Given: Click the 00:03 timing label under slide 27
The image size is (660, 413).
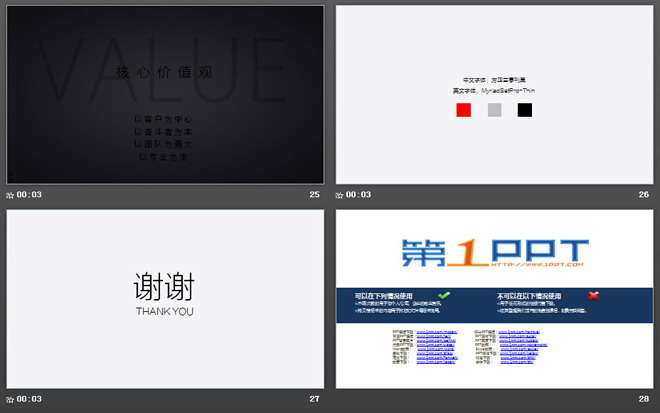Looking at the screenshot, I should pos(29,399).
